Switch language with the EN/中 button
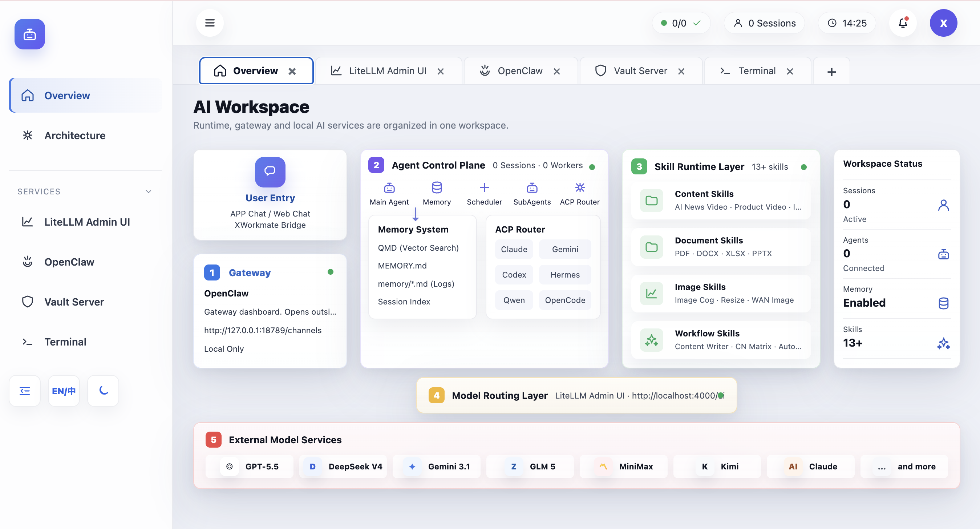This screenshot has width=980, height=529. 64,391
